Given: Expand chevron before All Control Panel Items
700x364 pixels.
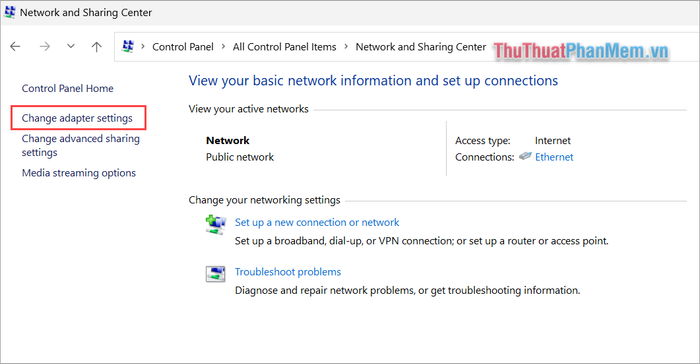Looking at the screenshot, I should [223, 46].
